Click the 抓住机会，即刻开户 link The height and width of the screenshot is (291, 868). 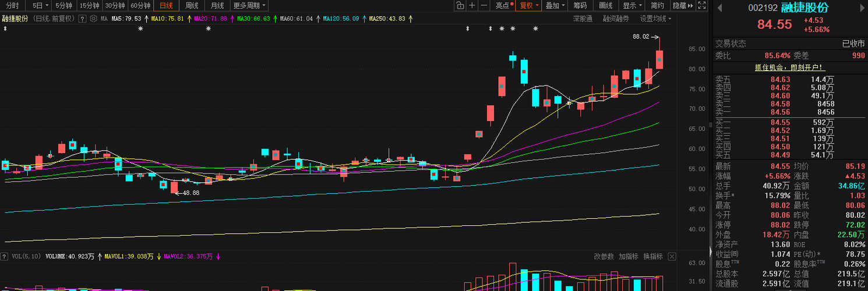pos(790,68)
